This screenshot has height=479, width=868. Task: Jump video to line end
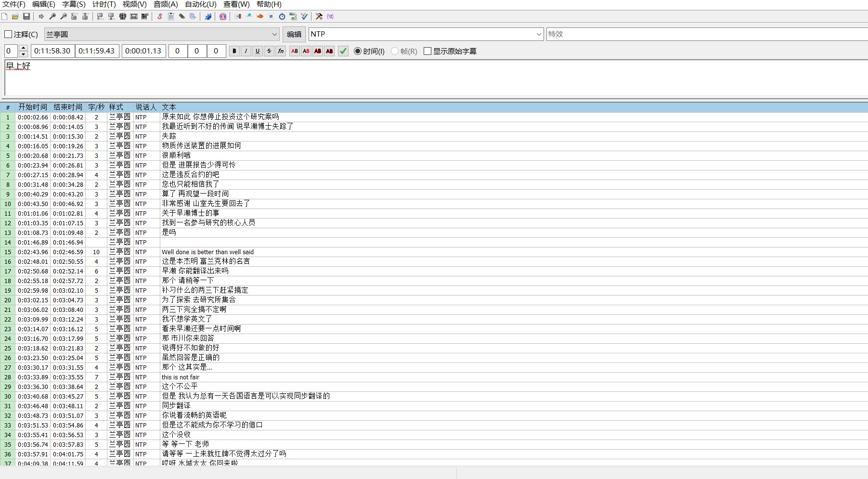pos(85,16)
